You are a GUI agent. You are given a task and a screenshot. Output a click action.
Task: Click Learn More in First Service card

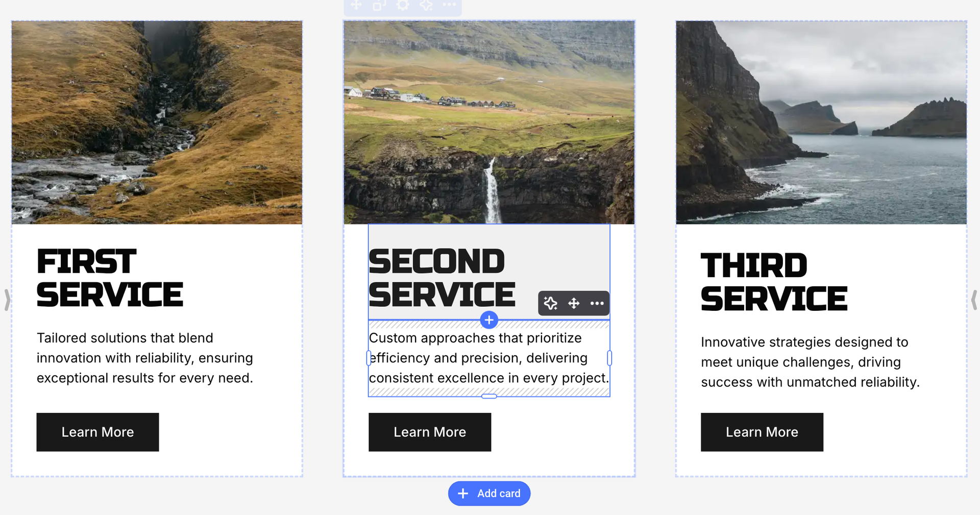[97, 432]
